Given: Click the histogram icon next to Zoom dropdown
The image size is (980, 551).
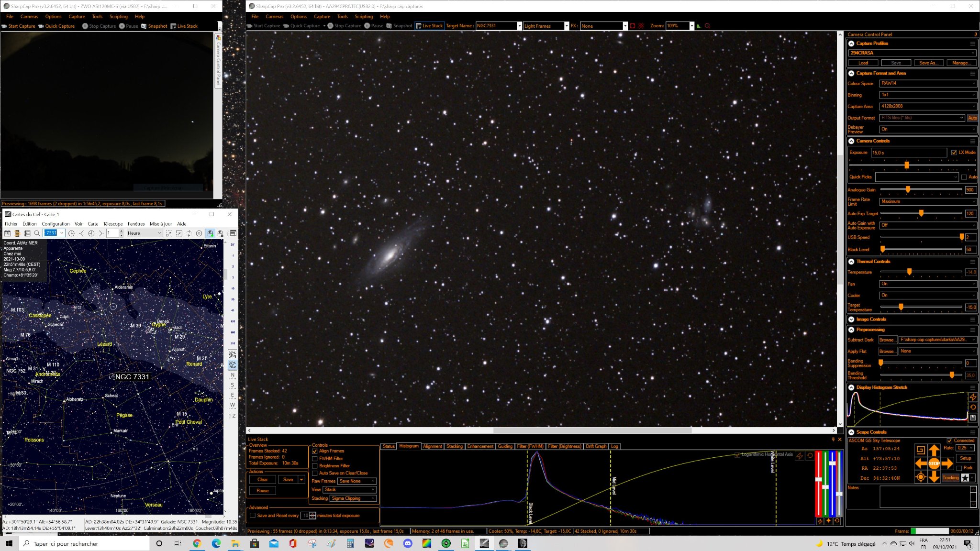Looking at the screenshot, I should [x=699, y=26].
